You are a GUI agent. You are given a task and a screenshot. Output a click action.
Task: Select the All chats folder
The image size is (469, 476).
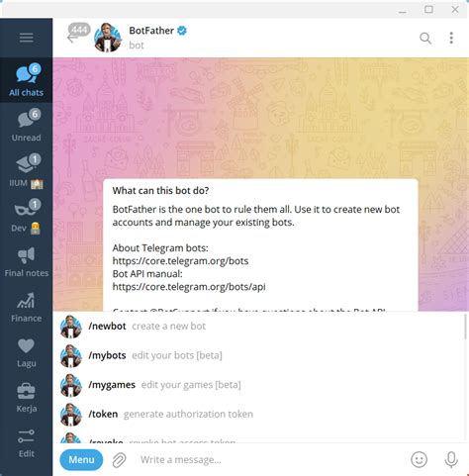pos(26,80)
